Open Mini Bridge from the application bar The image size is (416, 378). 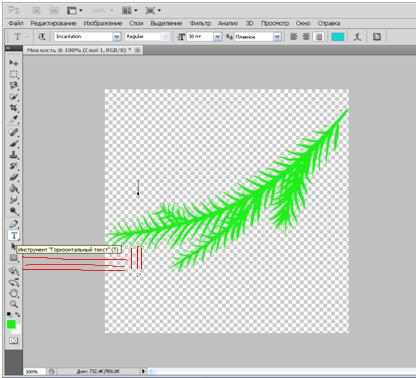pyautogui.click(x=55, y=11)
